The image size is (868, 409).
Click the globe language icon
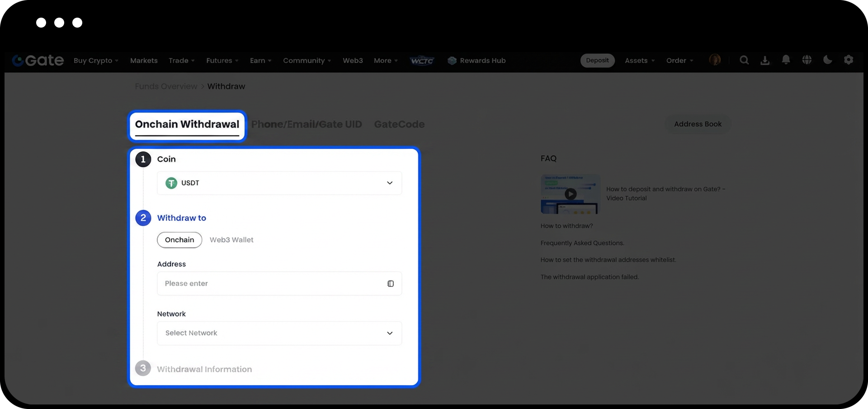pos(807,60)
